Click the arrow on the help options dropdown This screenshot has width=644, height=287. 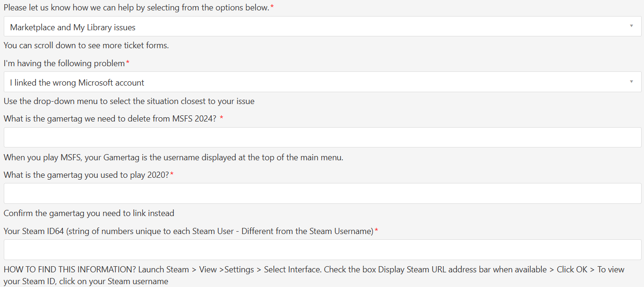pos(631,26)
